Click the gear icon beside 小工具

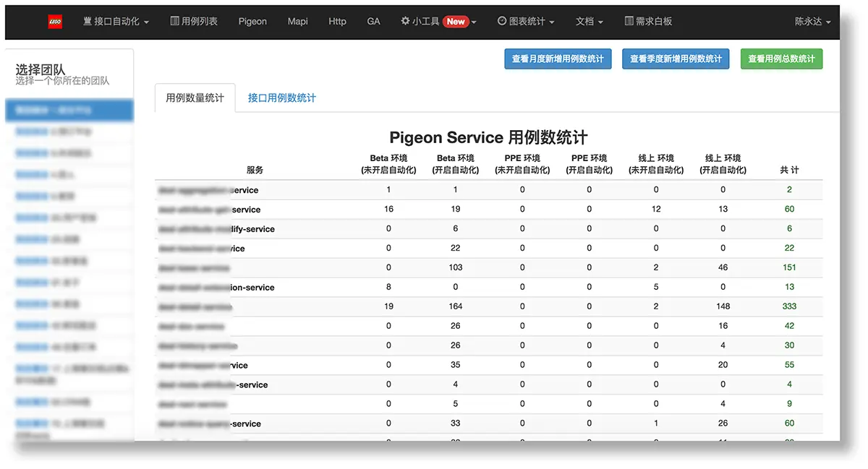pyautogui.click(x=405, y=22)
